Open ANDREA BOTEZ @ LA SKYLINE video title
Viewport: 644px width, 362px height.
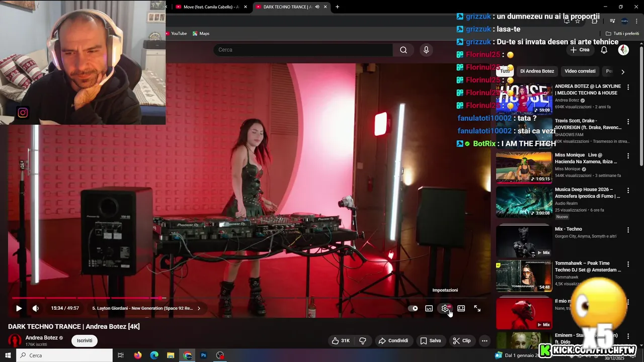point(588,89)
